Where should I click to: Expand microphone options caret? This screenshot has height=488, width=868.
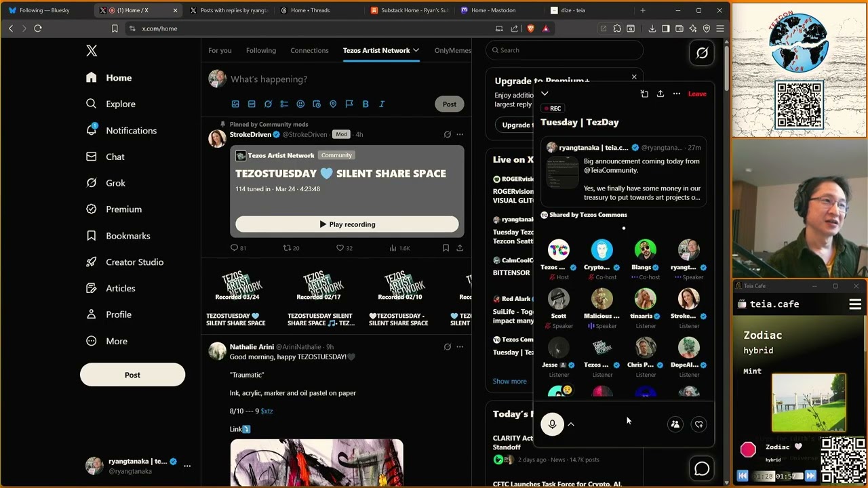571,424
